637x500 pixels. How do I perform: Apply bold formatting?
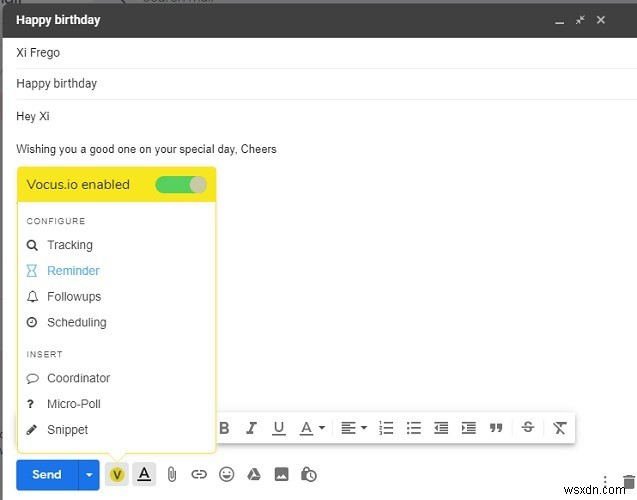click(224, 428)
